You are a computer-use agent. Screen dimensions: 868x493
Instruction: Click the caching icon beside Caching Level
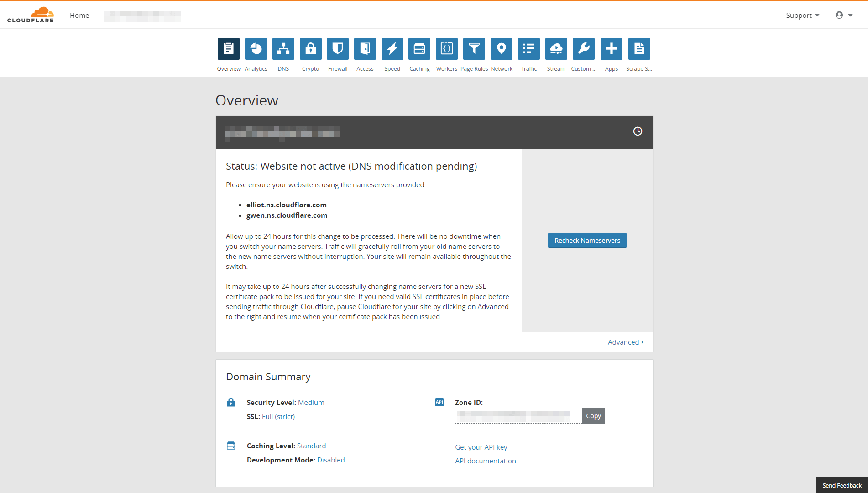[231, 446]
